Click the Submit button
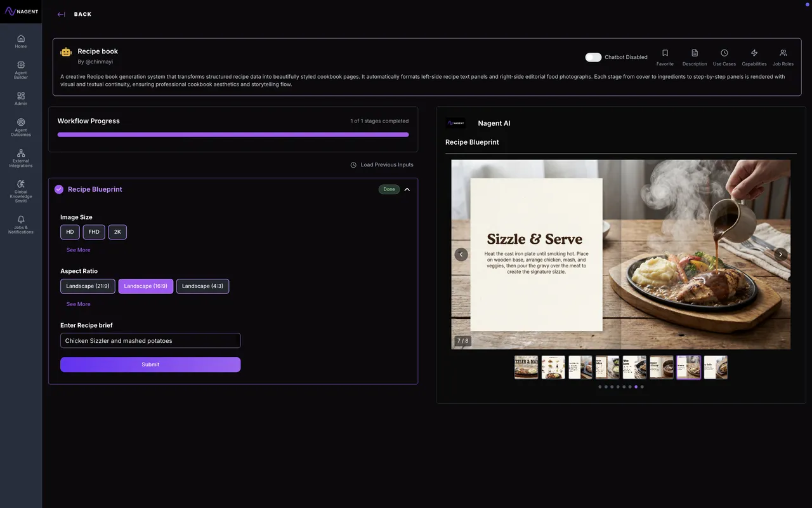812x508 pixels. [150, 364]
